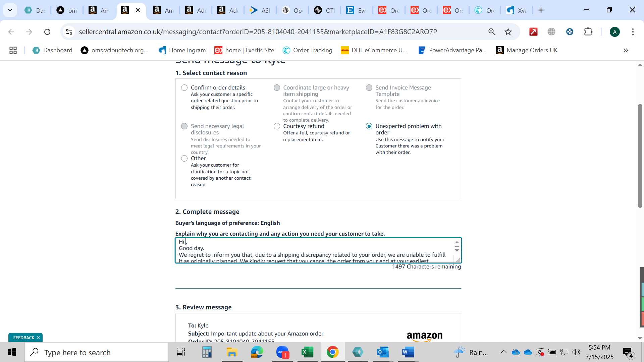
Task: Open the Calculator taskbar icon
Action: [x=207, y=352]
